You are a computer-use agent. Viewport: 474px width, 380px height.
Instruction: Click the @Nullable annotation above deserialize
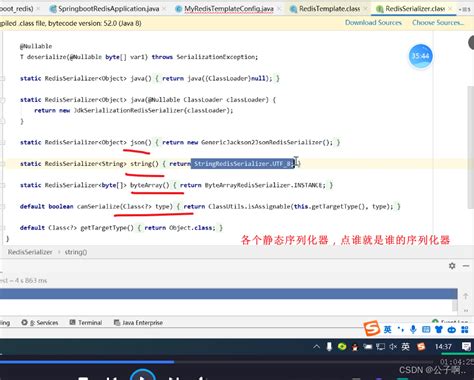coord(36,46)
